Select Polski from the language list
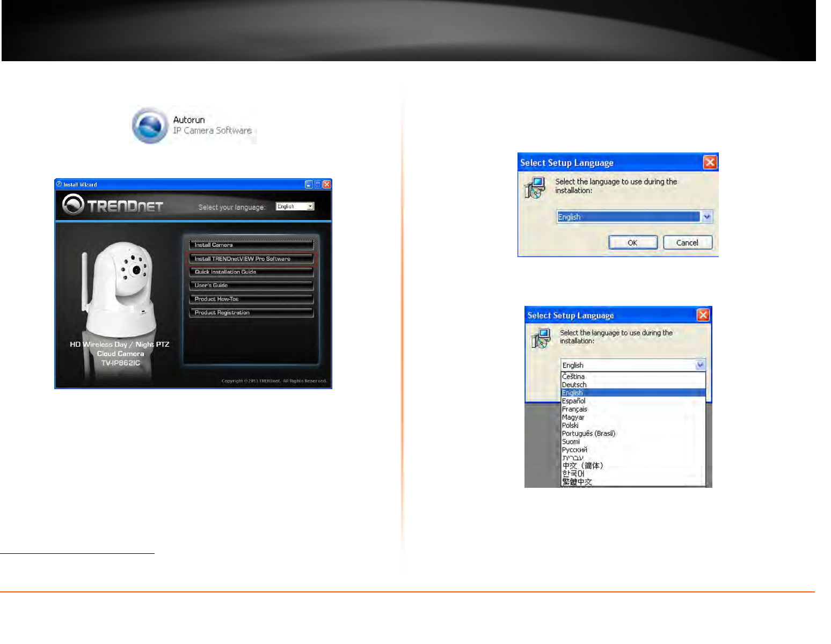 click(x=633, y=425)
